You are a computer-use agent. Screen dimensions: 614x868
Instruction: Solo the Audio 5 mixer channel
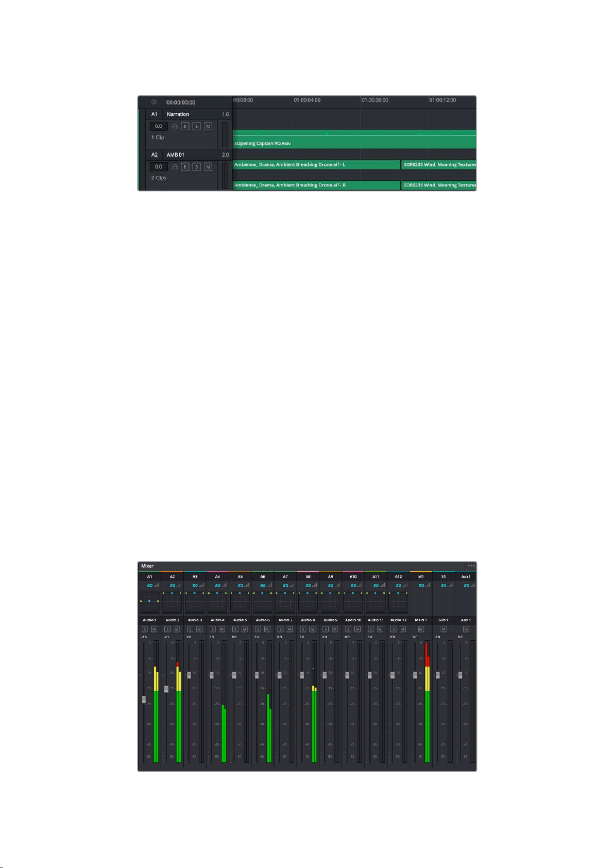pos(235,629)
